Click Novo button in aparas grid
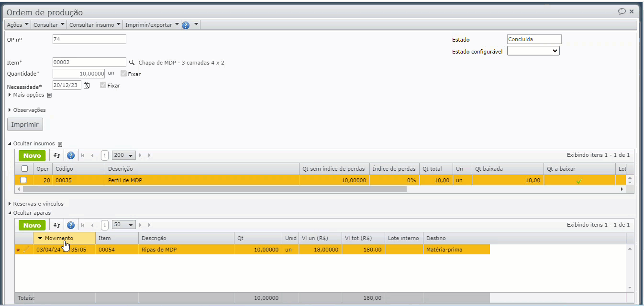This screenshot has width=644, height=306. (x=32, y=225)
